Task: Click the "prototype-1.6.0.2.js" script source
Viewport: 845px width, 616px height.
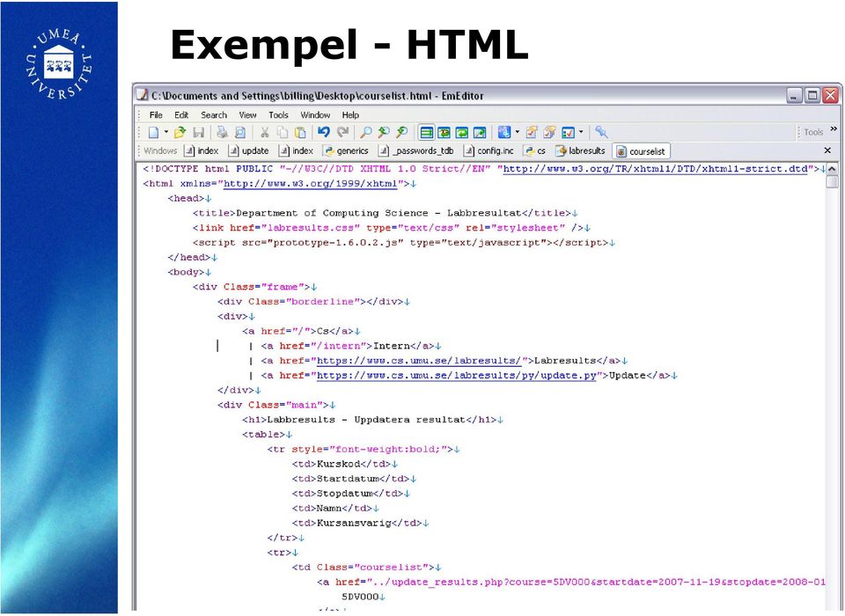Action: [335, 243]
